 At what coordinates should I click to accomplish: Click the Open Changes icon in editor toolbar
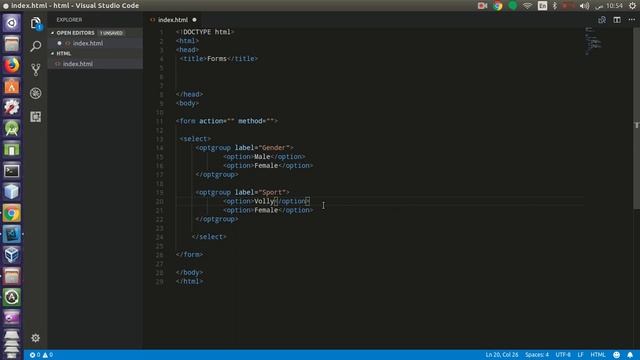(602, 20)
